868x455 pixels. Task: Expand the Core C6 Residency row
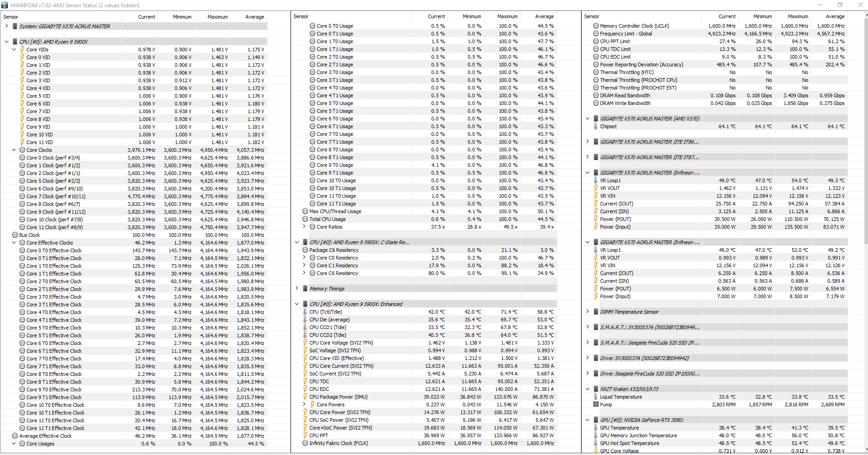coord(304,273)
